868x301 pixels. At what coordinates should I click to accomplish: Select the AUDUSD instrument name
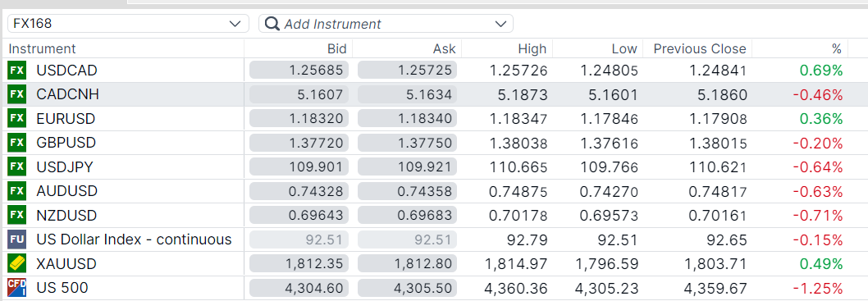click(67, 191)
